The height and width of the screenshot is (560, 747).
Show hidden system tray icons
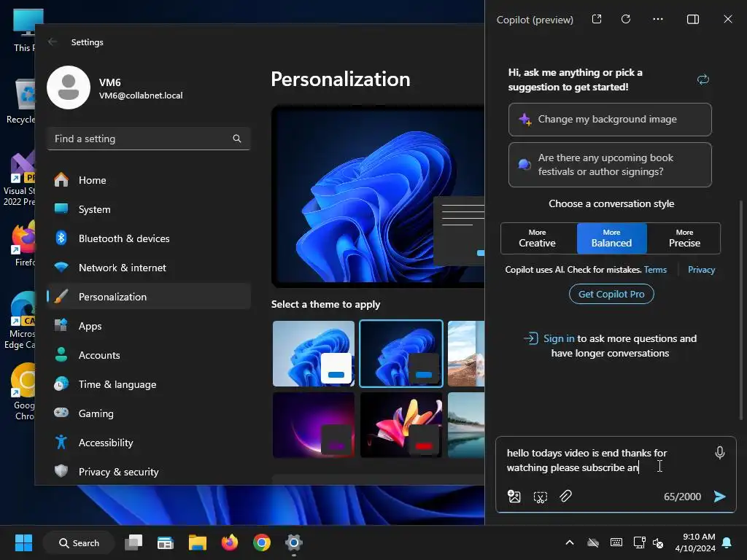coord(569,542)
